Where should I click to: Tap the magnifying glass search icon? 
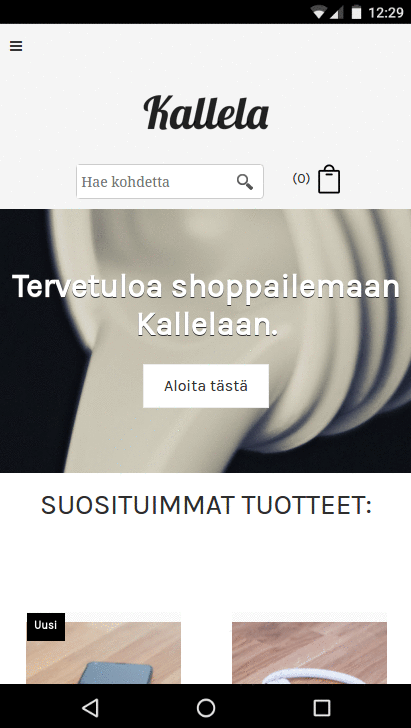(245, 182)
